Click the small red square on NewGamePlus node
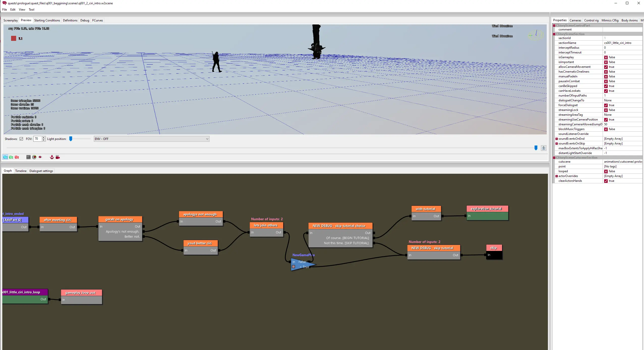Image resolution: width=644 pixels, height=350 pixels. pos(294,267)
